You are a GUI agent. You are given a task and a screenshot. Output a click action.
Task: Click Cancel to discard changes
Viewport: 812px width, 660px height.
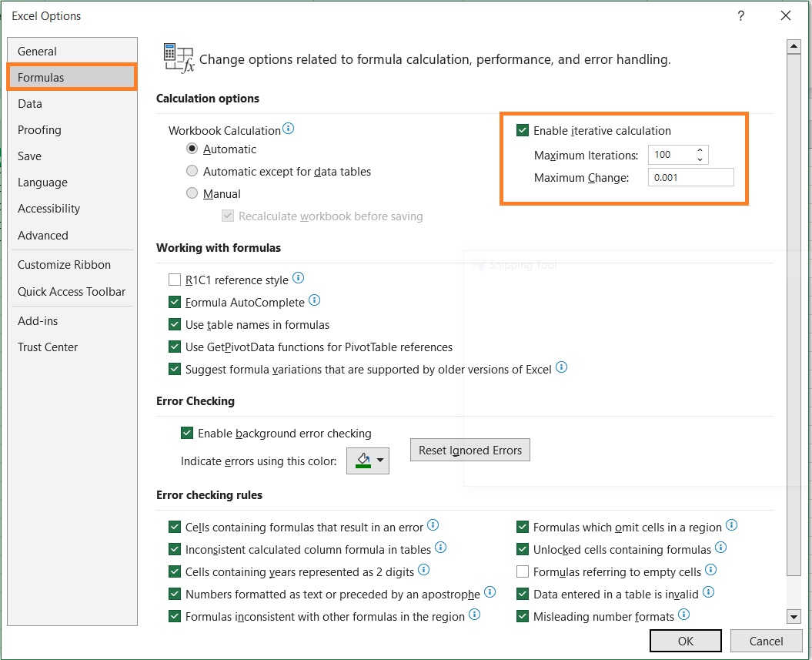(x=766, y=641)
